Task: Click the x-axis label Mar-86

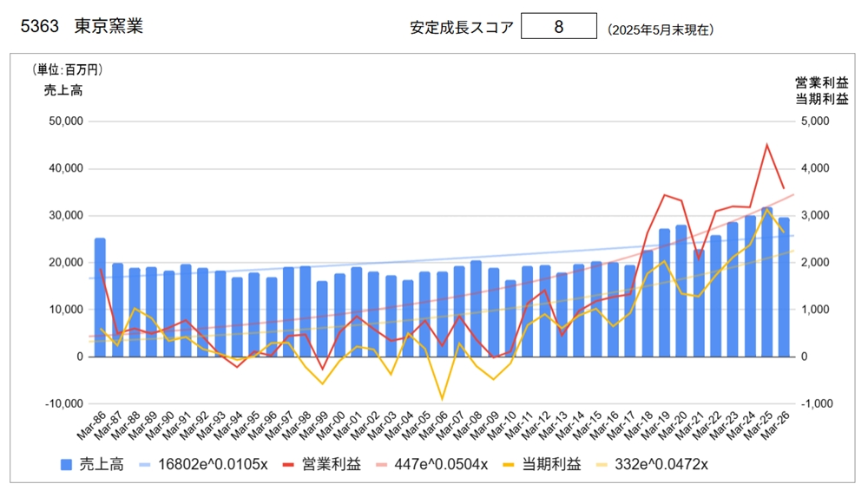Action: click(x=92, y=426)
